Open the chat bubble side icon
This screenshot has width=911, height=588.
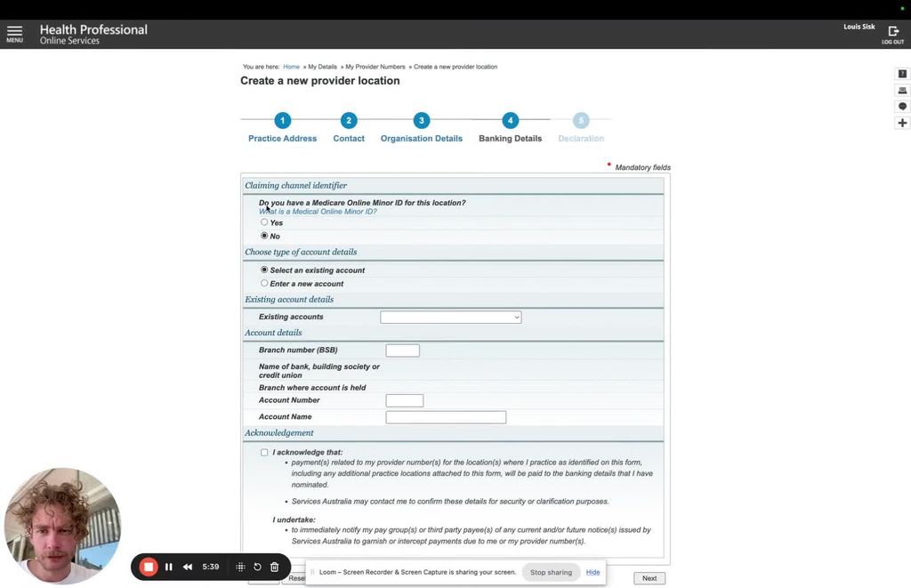(x=902, y=107)
